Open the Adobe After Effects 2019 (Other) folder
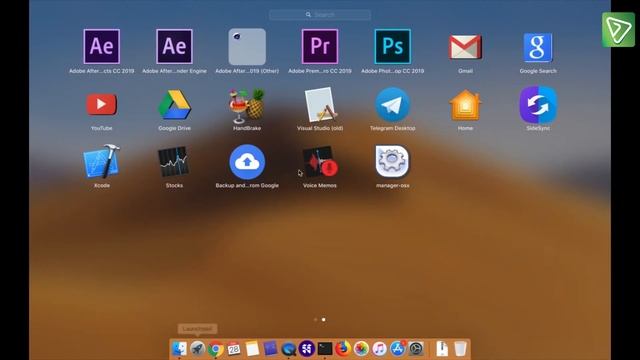 [247, 47]
